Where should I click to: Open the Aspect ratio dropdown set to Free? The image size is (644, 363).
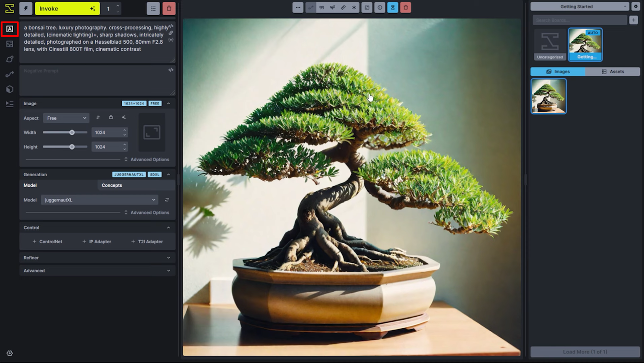(x=66, y=117)
